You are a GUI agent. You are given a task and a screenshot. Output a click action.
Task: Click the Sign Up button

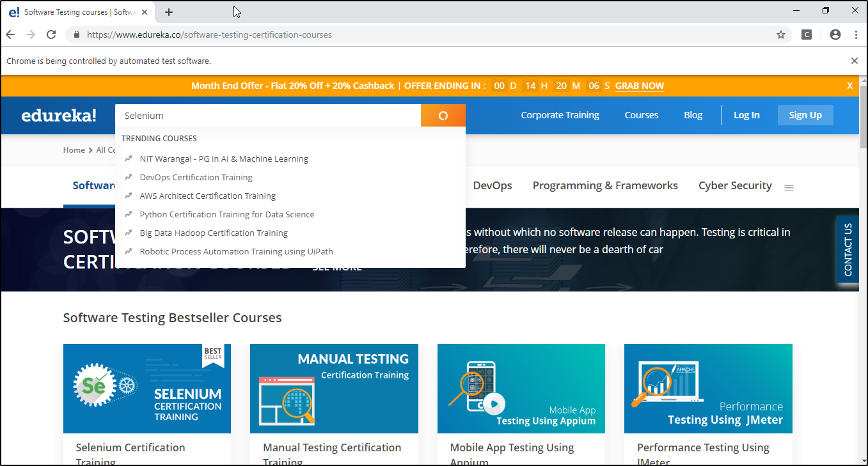(x=805, y=115)
